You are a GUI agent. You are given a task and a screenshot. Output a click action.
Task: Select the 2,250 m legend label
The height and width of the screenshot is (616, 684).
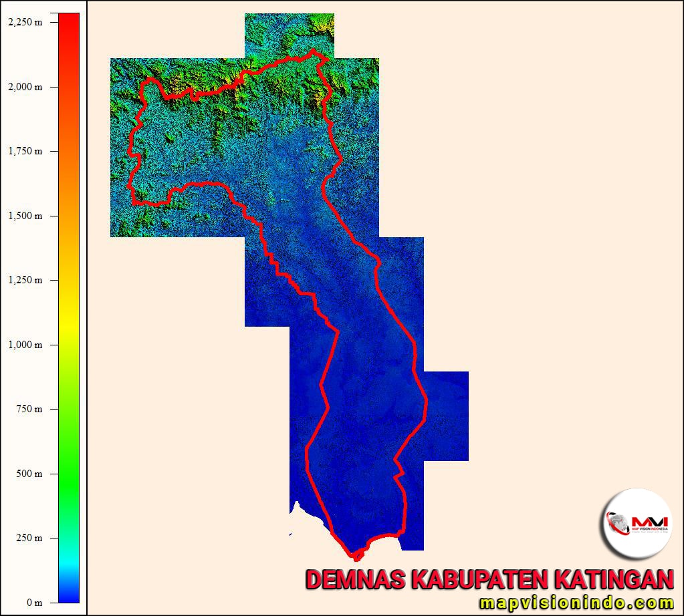click(25, 22)
